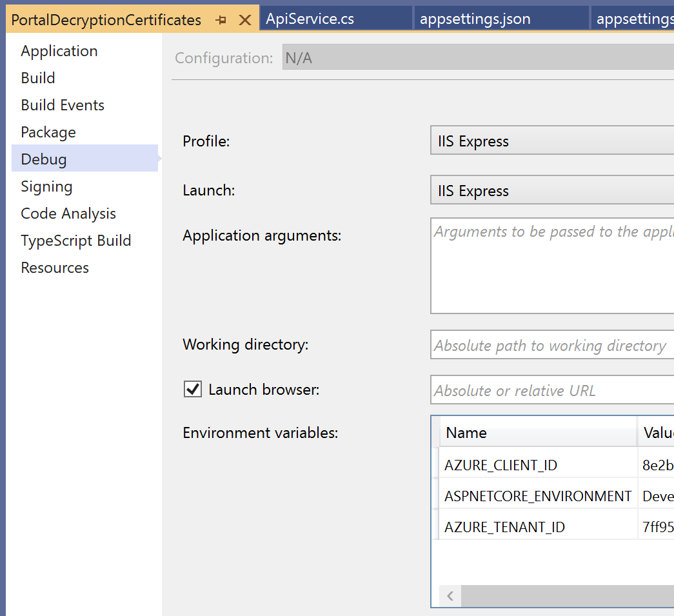Click the Working directory field
The height and width of the screenshot is (616, 674).
(x=551, y=346)
